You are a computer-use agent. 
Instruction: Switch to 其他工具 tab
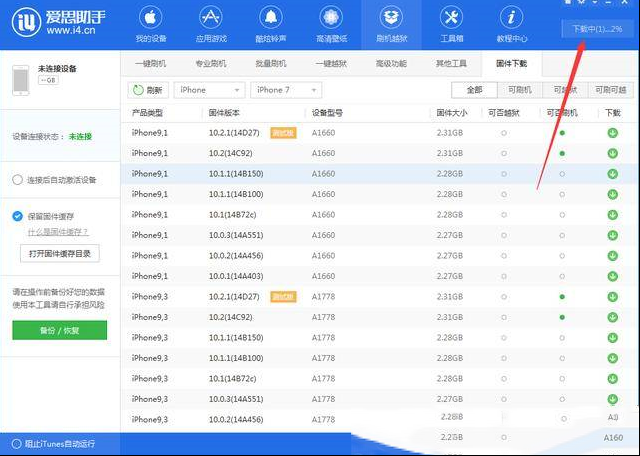[x=451, y=64]
